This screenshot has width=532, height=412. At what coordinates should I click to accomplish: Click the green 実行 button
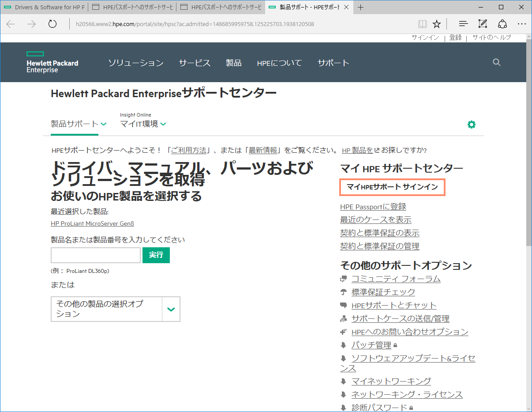click(x=156, y=255)
